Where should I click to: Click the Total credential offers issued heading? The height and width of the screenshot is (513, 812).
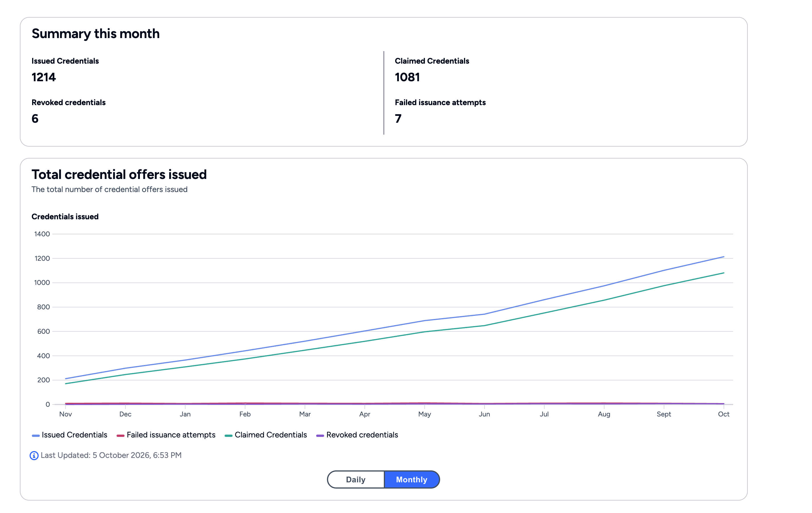[119, 174]
